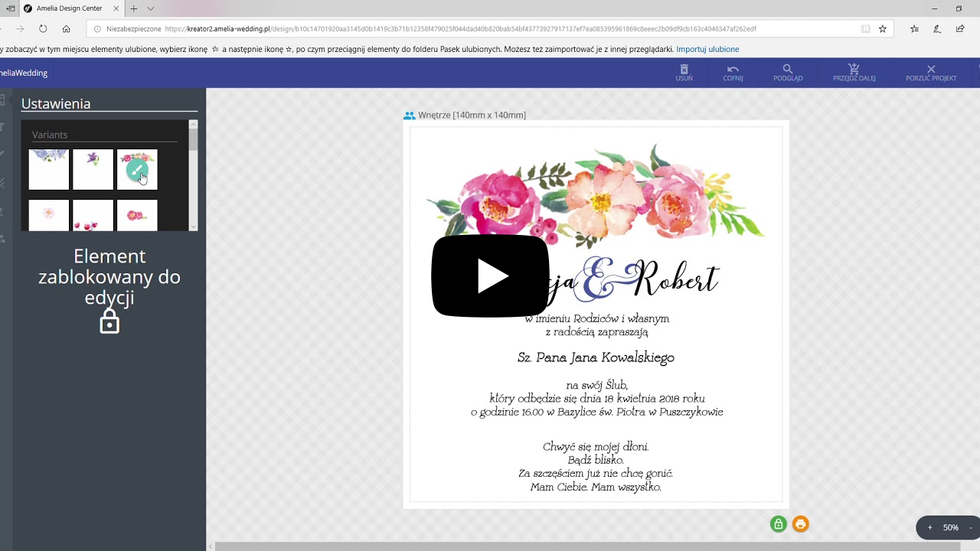The image size is (980, 551).
Task: Click the 'na swój Ślub,' line
Action: (596, 385)
